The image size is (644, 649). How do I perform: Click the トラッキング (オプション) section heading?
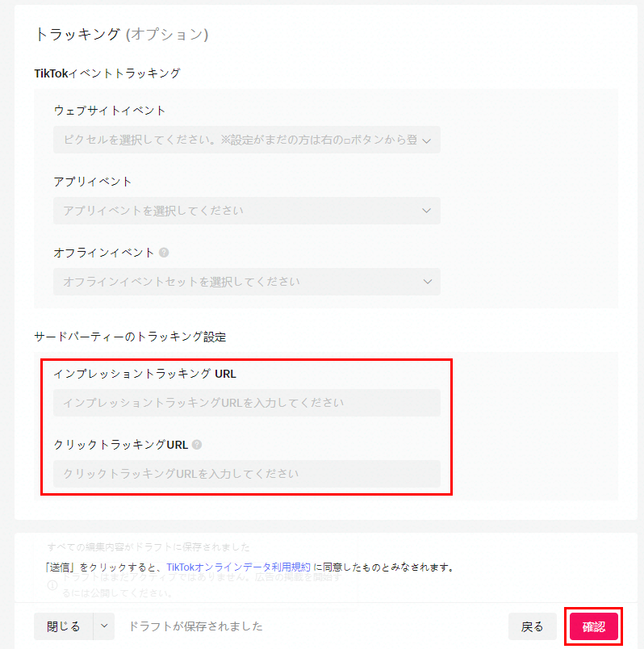[x=121, y=34]
